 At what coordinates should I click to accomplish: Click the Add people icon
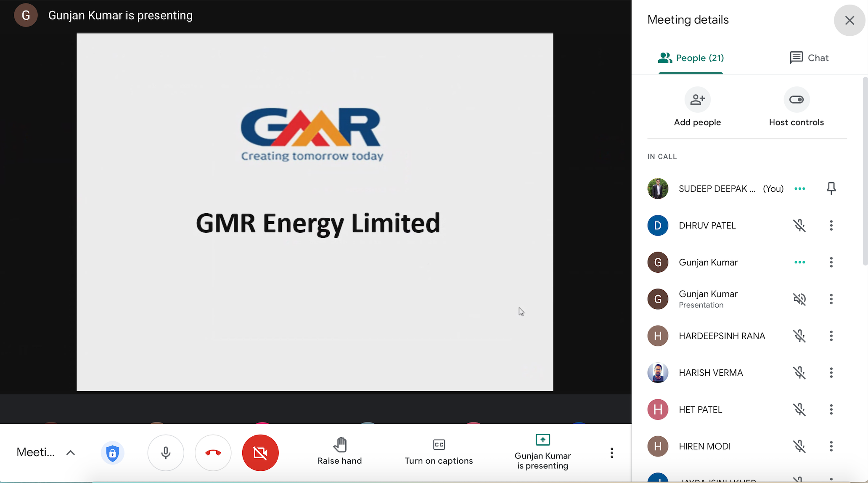click(x=697, y=99)
